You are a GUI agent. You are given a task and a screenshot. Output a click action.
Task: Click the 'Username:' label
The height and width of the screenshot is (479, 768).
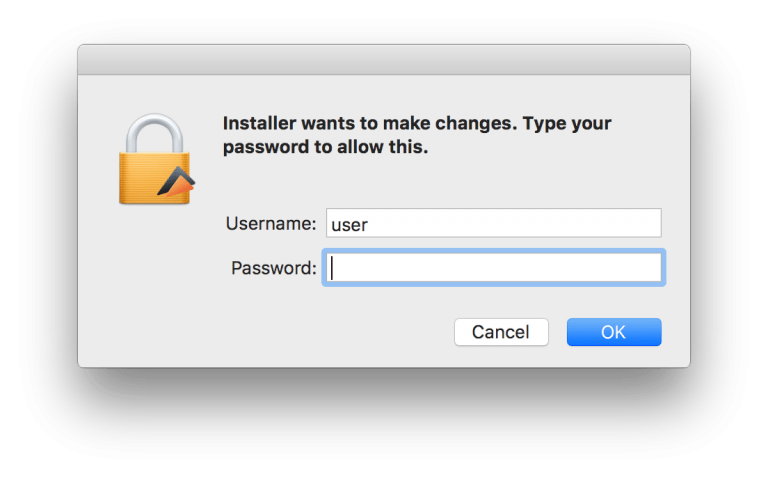pyautogui.click(x=271, y=224)
